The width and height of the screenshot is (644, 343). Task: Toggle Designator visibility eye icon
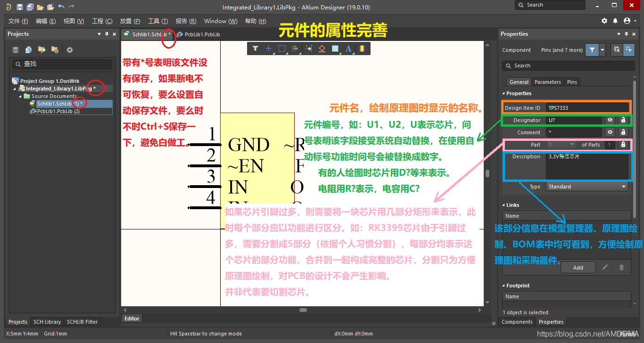point(610,120)
